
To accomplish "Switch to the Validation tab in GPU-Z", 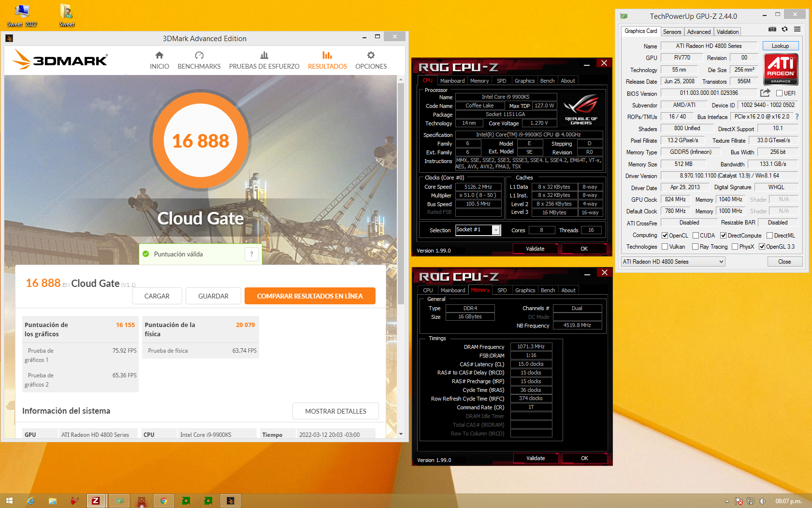I will tap(727, 32).
